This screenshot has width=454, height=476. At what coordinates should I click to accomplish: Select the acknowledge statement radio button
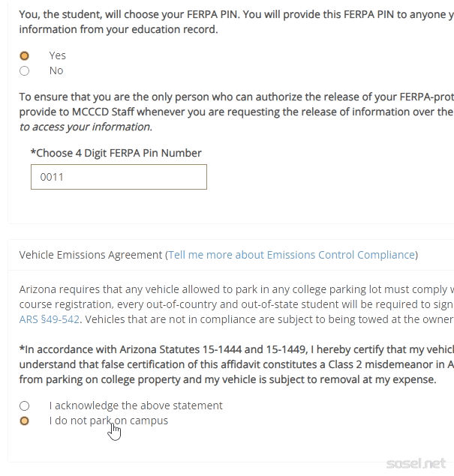[25, 406]
